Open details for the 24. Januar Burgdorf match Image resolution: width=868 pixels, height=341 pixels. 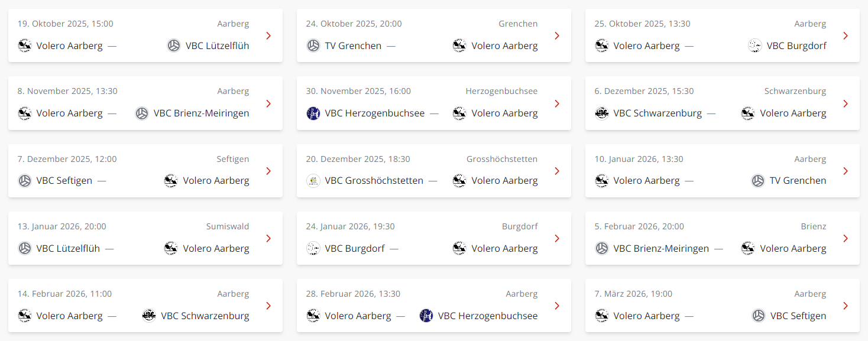click(556, 238)
